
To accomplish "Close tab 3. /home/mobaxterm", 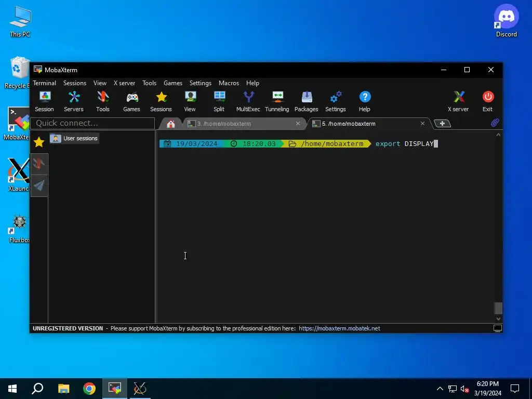I will click(298, 124).
